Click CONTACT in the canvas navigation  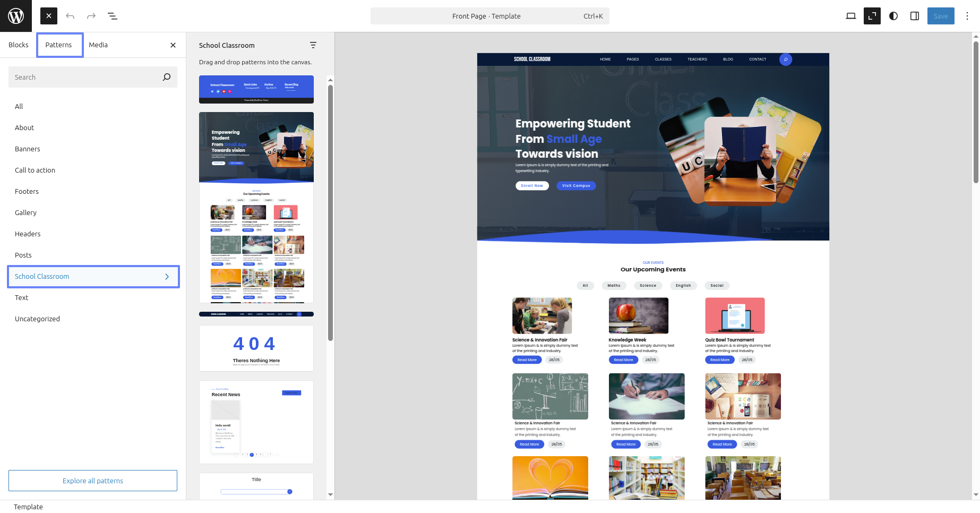point(758,59)
